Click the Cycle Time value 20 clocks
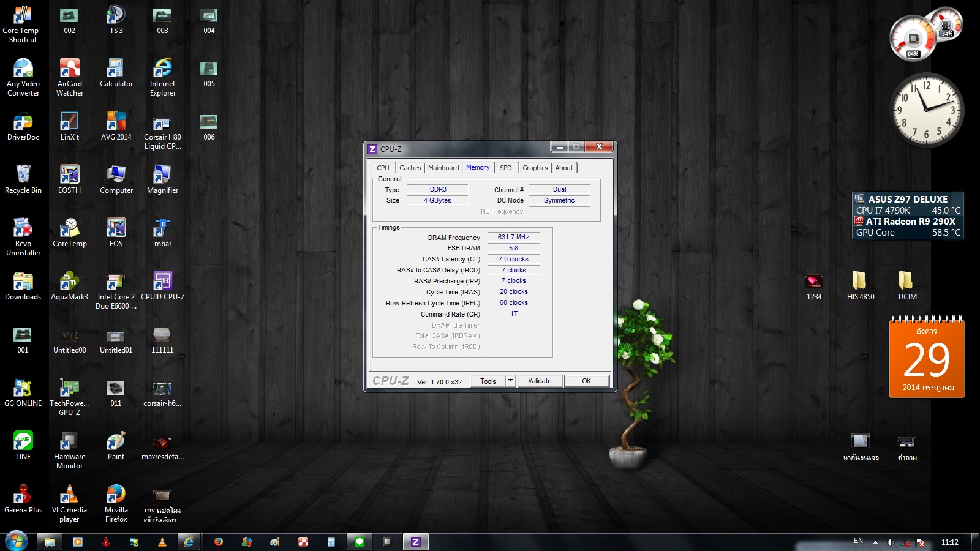The image size is (980, 551). click(x=513, y=291)
